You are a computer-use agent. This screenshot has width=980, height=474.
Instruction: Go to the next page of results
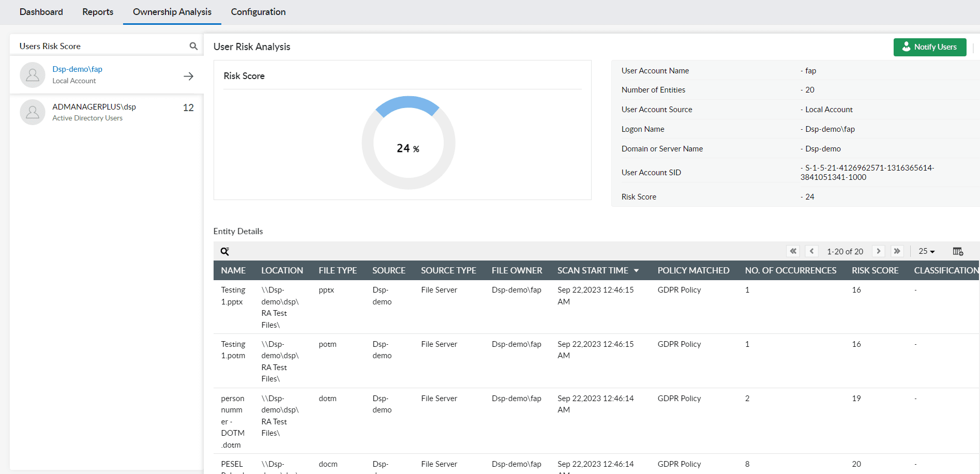(878, 251)
